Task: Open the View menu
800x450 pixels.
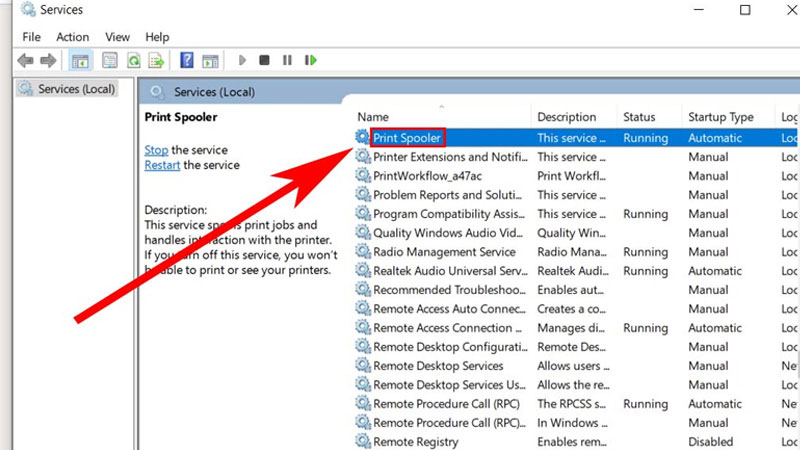Action: [118, 37]
